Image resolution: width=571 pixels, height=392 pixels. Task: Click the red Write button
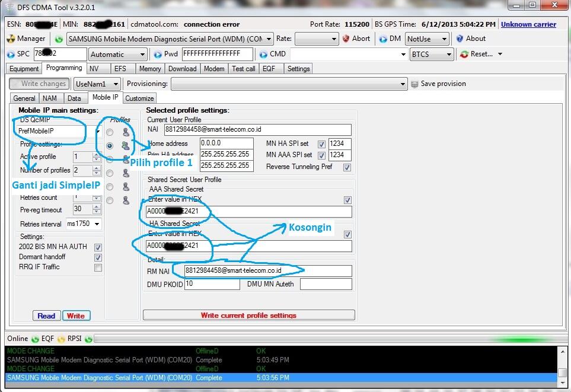tap(76, 316)
